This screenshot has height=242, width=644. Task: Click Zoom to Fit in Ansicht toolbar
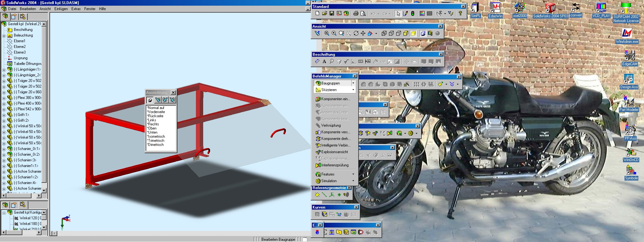[327, 33]
